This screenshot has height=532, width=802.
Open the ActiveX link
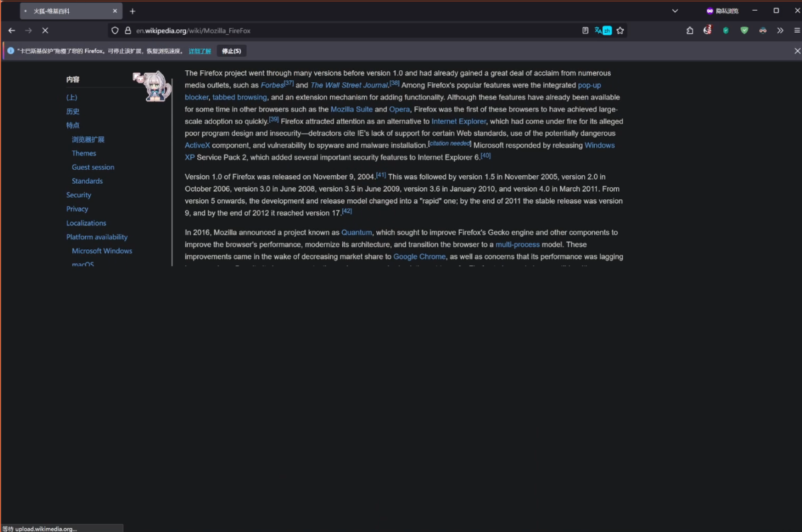pos(197,146)
